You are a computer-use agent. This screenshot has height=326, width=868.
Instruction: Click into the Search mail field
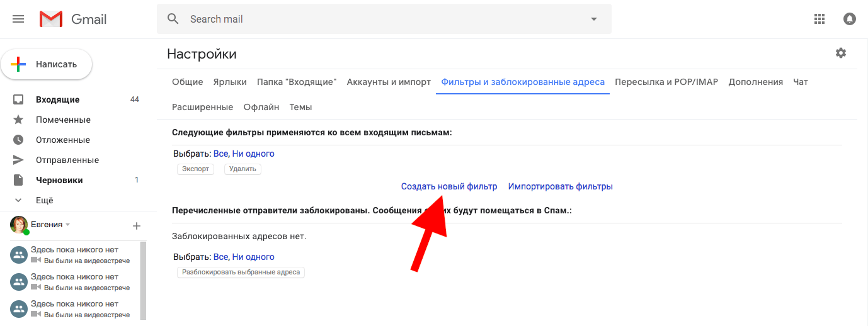pyautogui.click(x=378, y=19)
